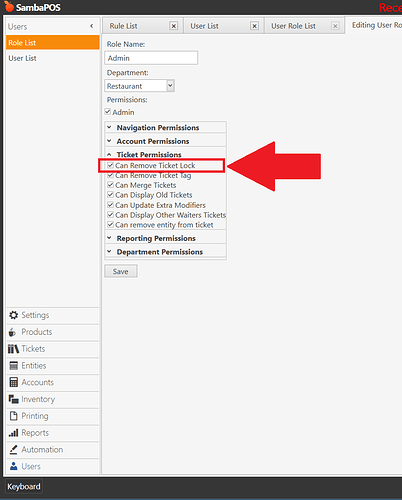
Task: Toggle Can Merge Tickets checkbox
Action: pyautogui.click(x=110, y=185)
